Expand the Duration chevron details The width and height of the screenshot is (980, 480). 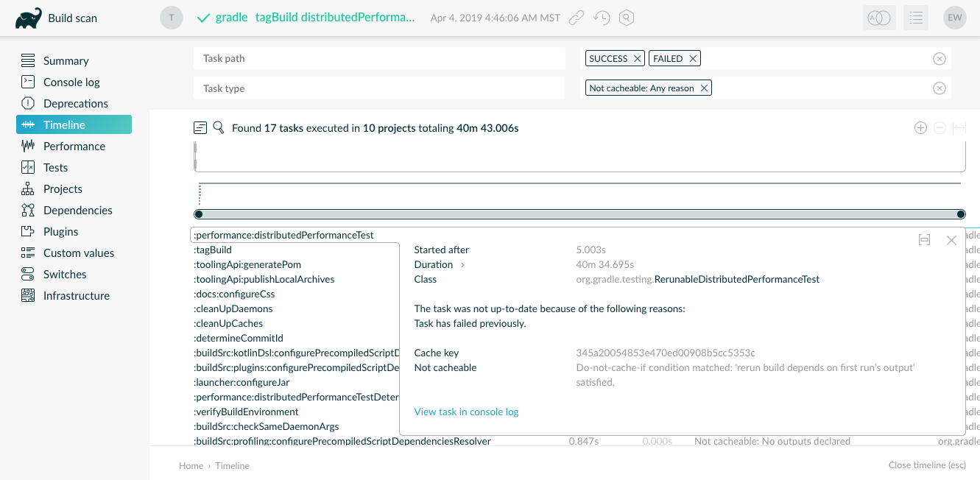[x=462, y=265]
